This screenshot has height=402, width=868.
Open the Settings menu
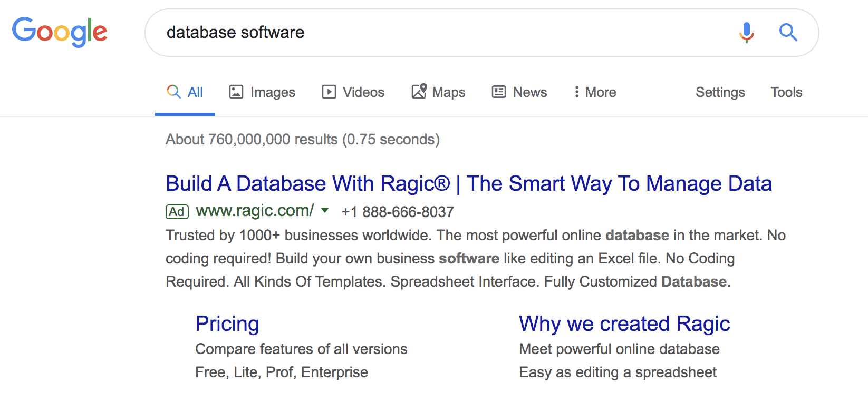click(x=720, y=92)
